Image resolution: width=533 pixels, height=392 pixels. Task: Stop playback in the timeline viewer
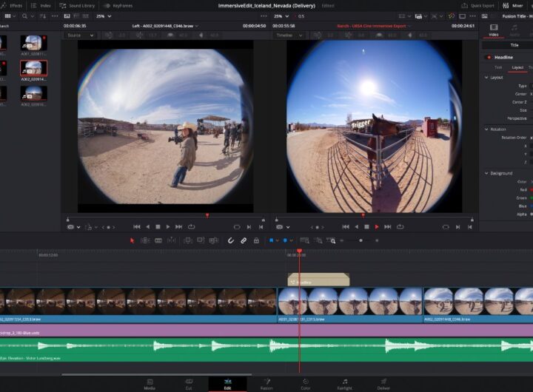(366, 226)
